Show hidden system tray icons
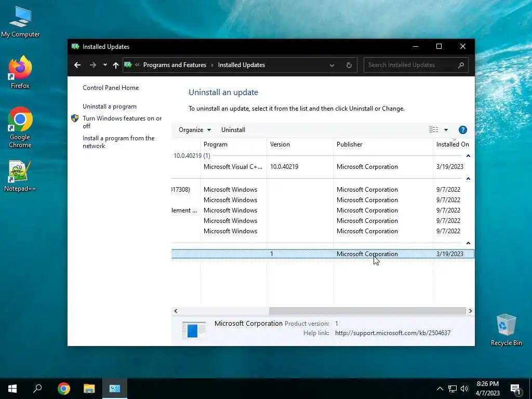The image size is (532, 399). (x=440, y=389)
